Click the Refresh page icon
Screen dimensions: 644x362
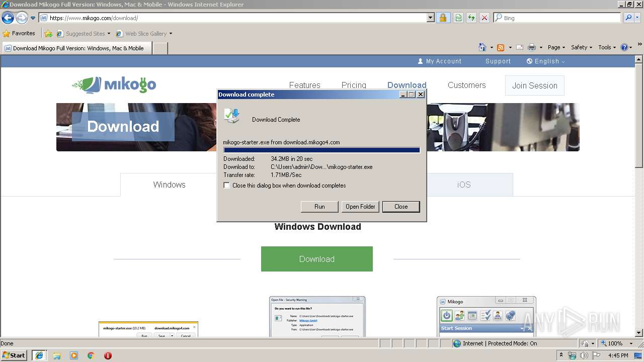(471, 18)
